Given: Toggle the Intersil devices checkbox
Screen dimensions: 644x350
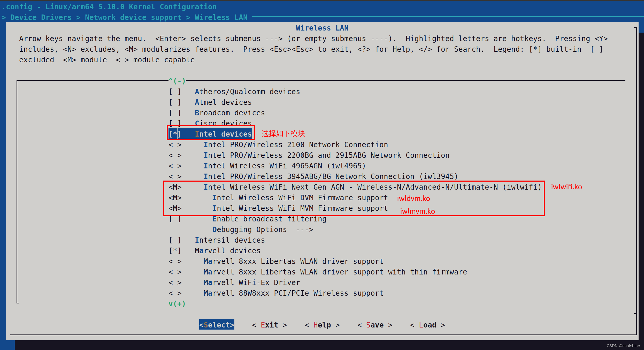Looking at the screenshot, I should point(175,240).
